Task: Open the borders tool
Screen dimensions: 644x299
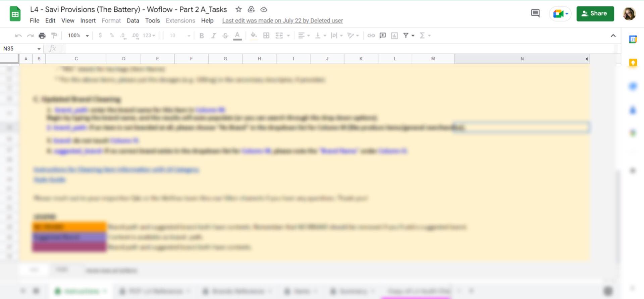Action: coord(266,36)
